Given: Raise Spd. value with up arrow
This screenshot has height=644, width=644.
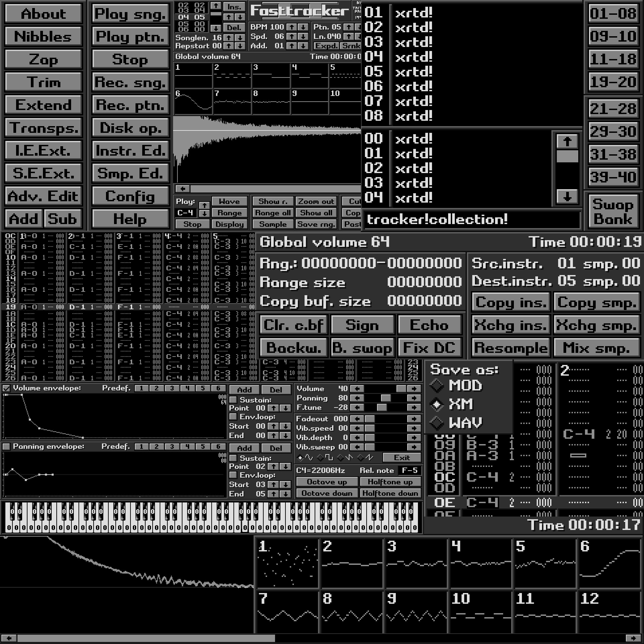Looking at the screenshot, I should [292, 36].
